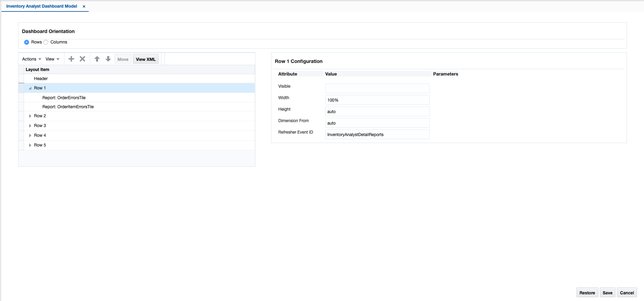644x301 pixels.
Task: Select the Row 4 layout item
Action: pos(139,135)
